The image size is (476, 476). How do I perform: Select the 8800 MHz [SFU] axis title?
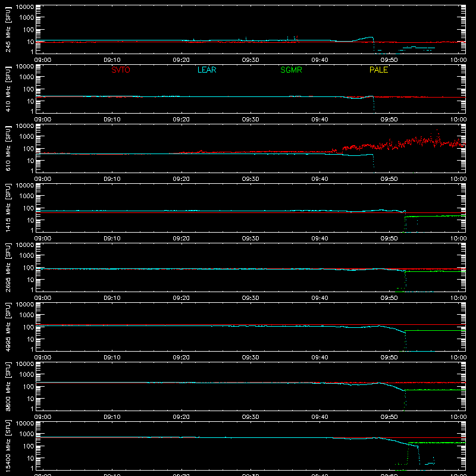point(8,386)
